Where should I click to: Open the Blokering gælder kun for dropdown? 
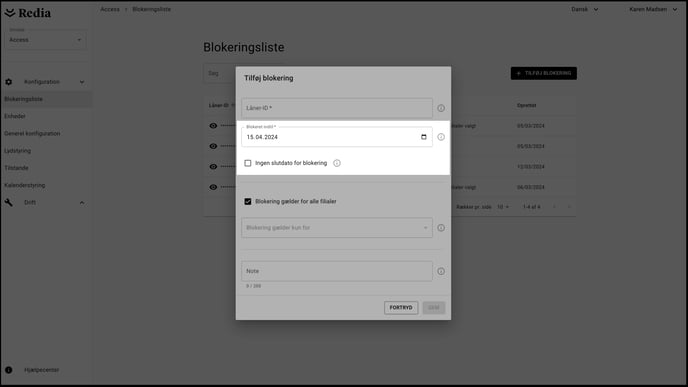pyautogui.click(x=337, y=228)
